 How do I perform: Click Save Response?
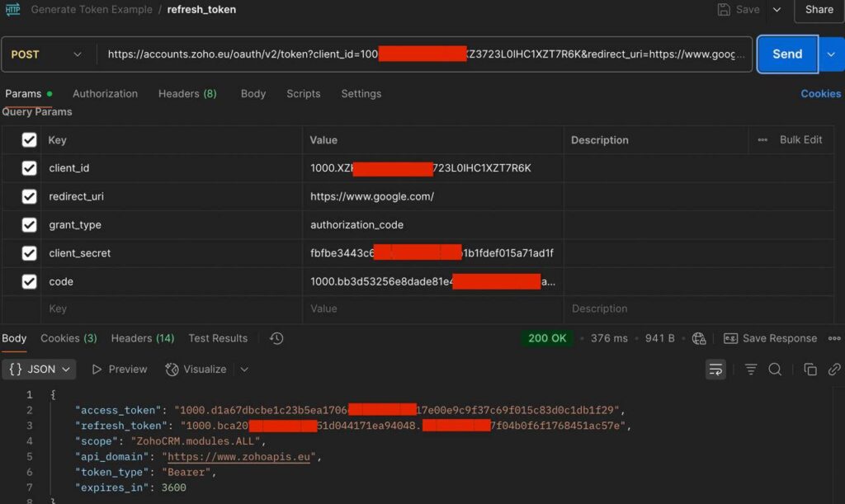tap(770, 338)
